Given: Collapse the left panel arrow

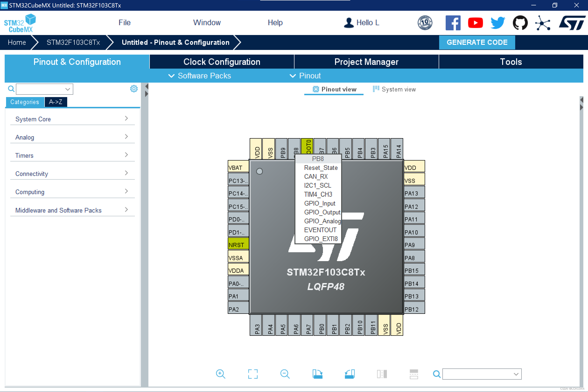Looking at the screenshot, I should pos(147,87).
